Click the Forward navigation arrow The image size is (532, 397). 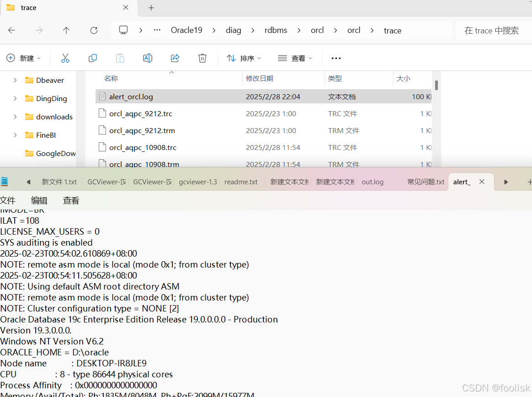[39, 30]
